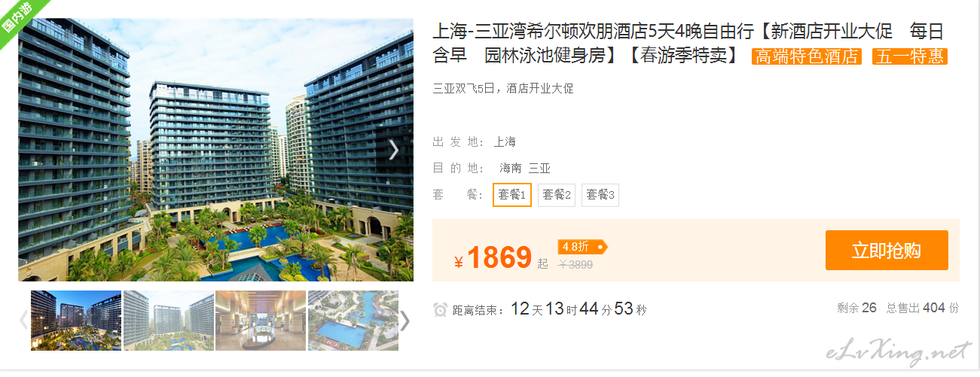The height and width of the screenshot is (377, 980).
Task: Click the green 国内游 corner ribbon
Action: pyautogui.click(x=18, y=18)
